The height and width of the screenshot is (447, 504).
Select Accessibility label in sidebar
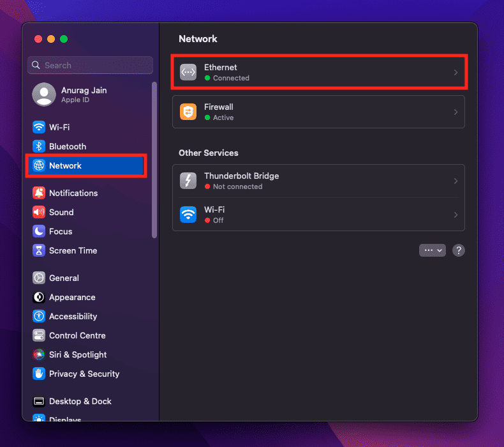pyautogui.click(x=73, y=316)
